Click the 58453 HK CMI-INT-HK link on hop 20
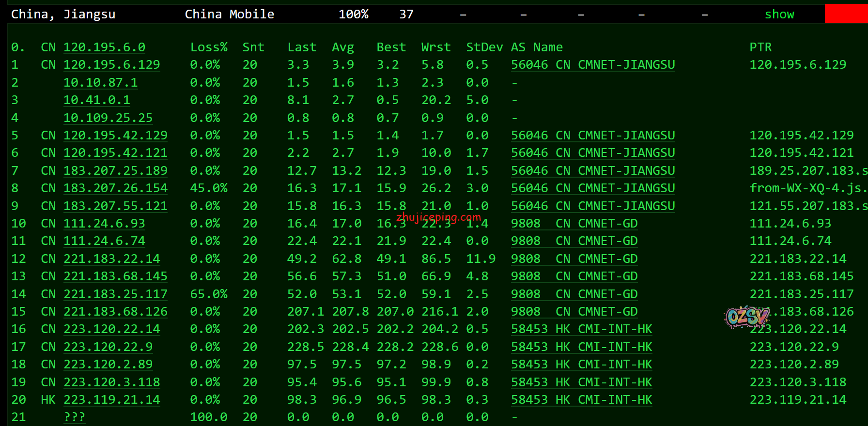Screen dimensions: 868x426 [x=581, y=400]
